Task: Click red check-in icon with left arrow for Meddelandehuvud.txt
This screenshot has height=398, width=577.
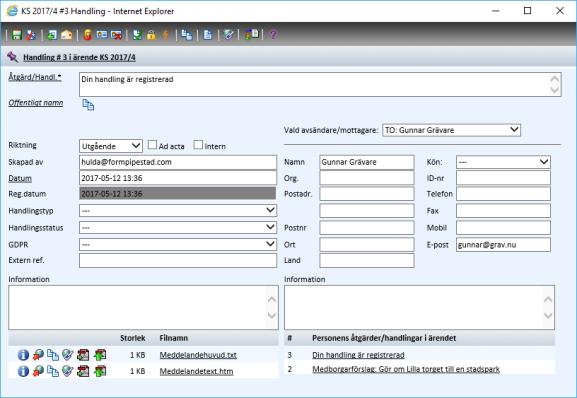Action: point(83,355)
